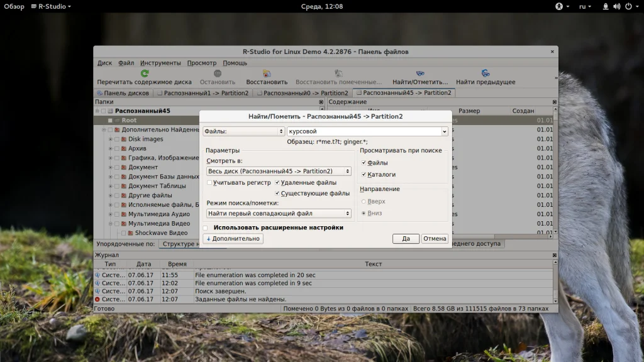644x362 pixels.
Task: Open the accessibility icon in the top bar
Action: point(558,6)
